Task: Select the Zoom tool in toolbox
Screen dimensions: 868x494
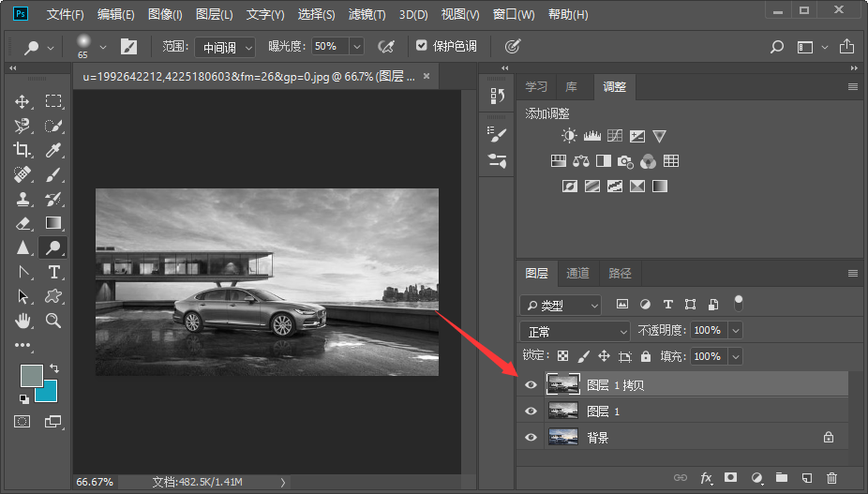Action: click(x=53, y=320)
